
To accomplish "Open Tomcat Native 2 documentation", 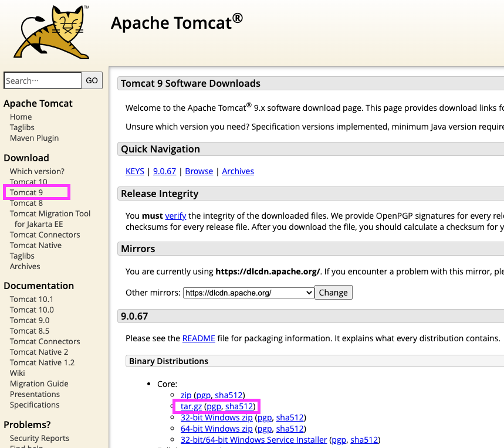I will 39,352.
